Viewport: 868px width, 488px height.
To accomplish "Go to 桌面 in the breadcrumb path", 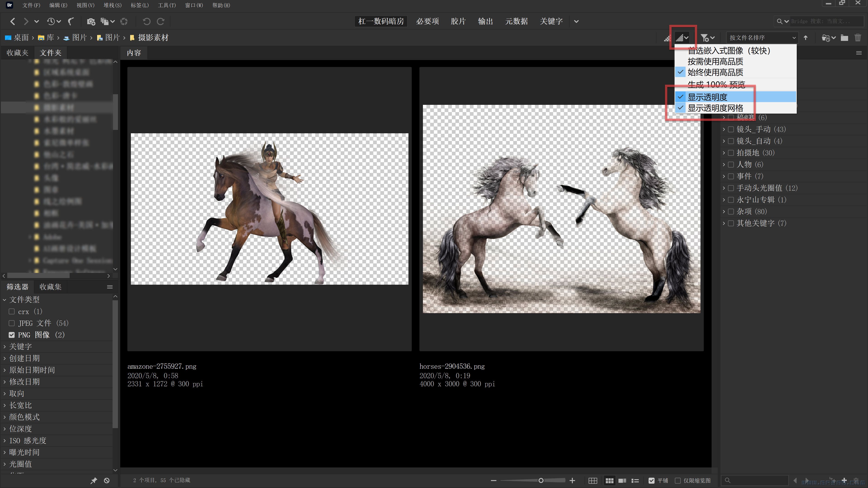I will pos(21,38).
